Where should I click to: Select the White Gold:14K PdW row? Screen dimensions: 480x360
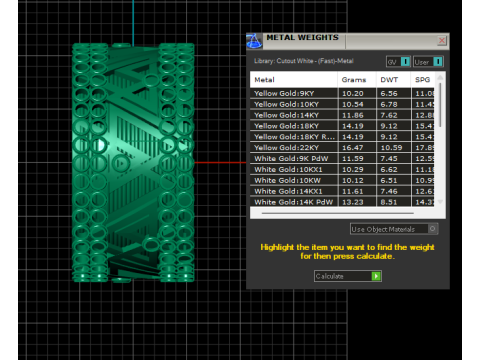pos(342,202)
